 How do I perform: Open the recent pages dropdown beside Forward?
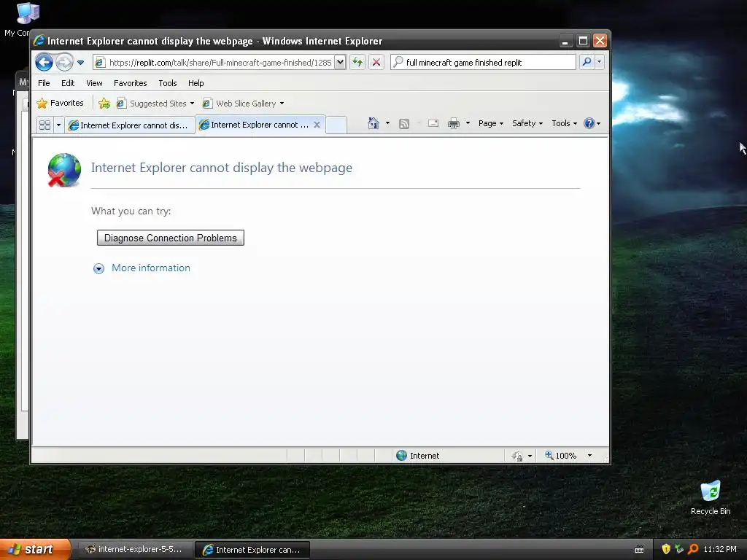80,63
